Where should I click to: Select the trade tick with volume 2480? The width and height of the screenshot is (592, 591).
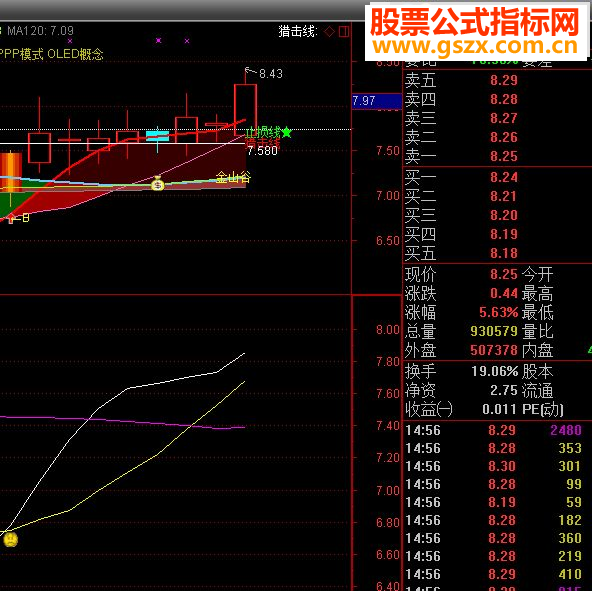pyautogui.click(x=498, y=430)
